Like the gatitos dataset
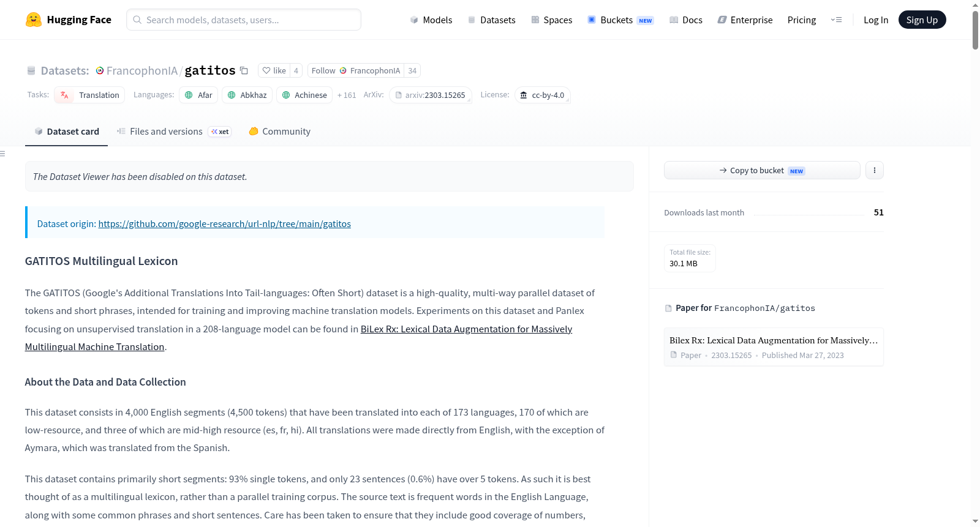 pos(274,70)
